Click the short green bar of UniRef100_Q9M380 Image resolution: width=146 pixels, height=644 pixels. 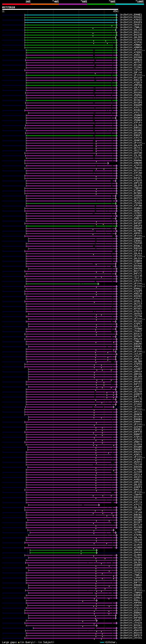click(x=64, y=550)
